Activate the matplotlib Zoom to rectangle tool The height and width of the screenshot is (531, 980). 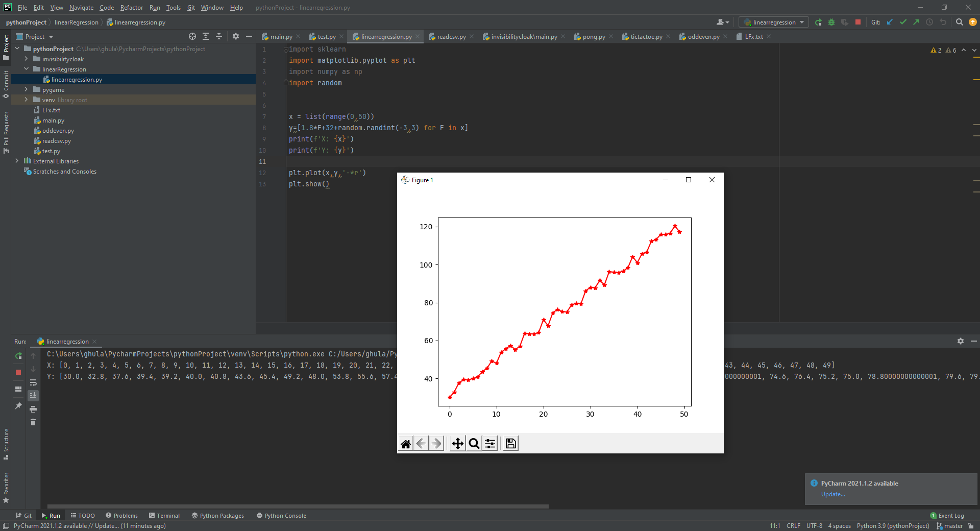click(x=474, y=444)
